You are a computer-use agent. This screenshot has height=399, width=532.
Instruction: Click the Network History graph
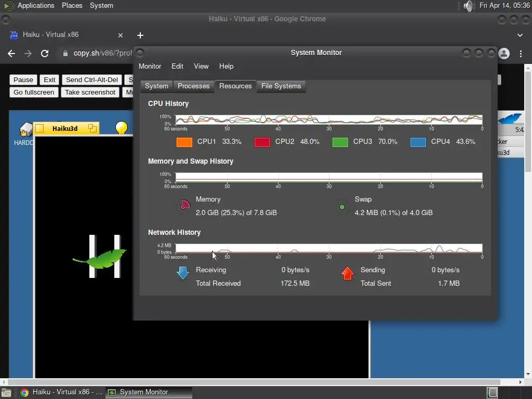[328, 248]
